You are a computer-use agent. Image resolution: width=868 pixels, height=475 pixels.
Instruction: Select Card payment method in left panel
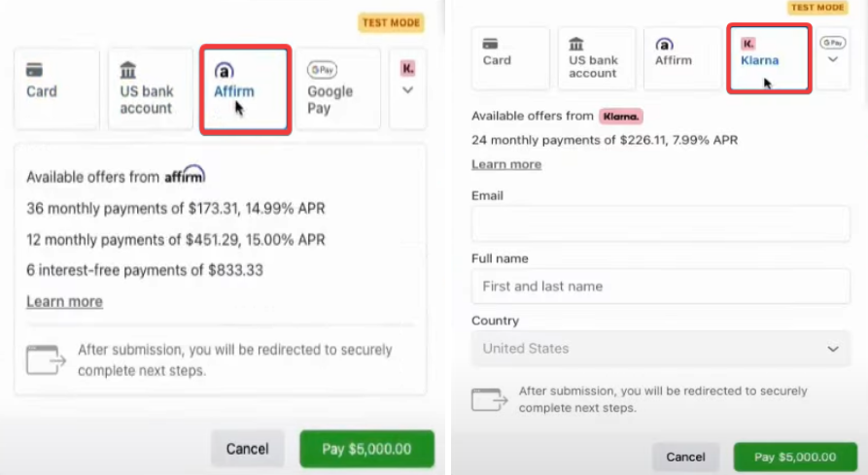point(56,88)
